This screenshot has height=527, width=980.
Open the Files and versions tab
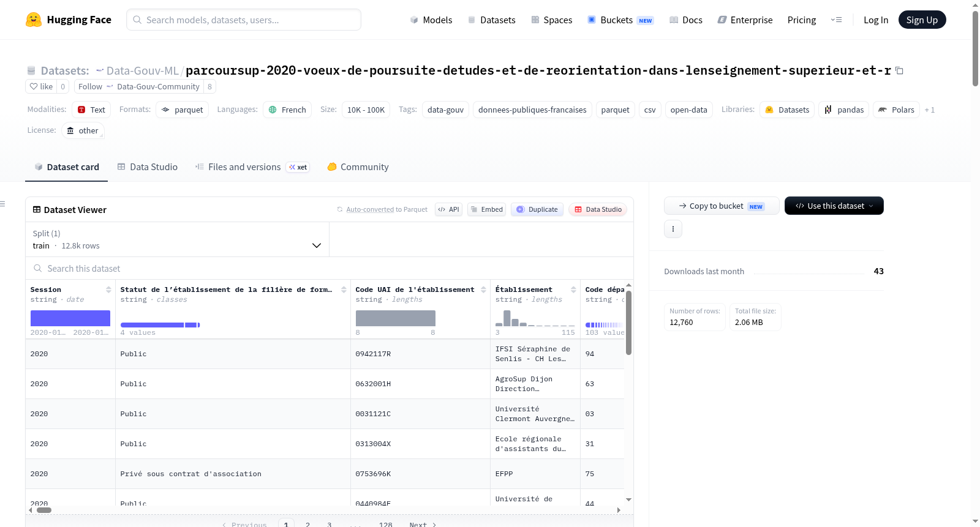coord(252,166)
